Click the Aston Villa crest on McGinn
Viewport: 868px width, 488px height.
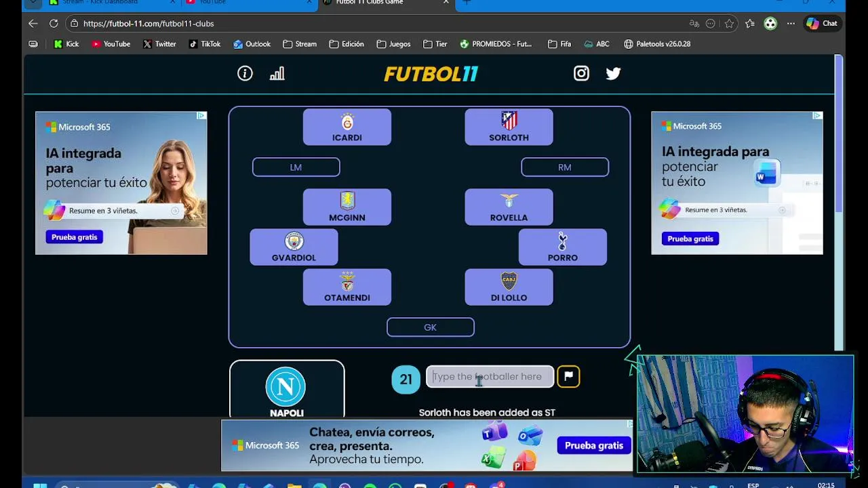347,201
